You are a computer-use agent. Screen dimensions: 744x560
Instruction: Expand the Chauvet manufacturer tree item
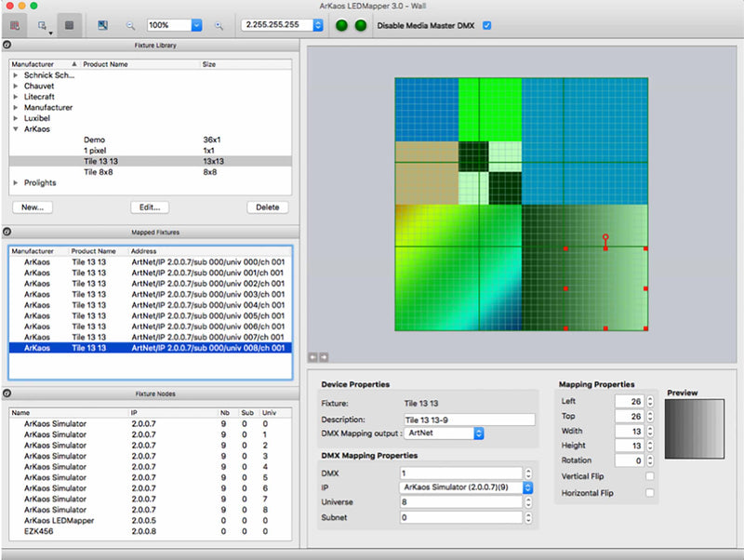pos(16,86)
